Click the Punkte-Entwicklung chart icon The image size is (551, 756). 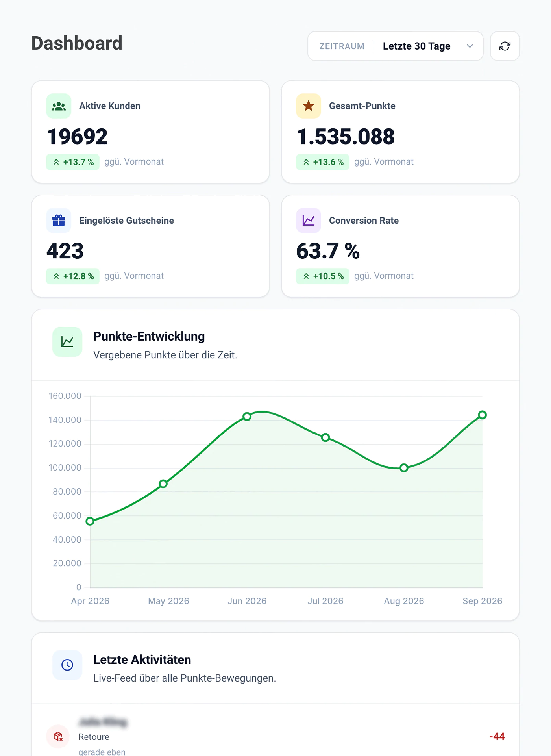point(67,342)
